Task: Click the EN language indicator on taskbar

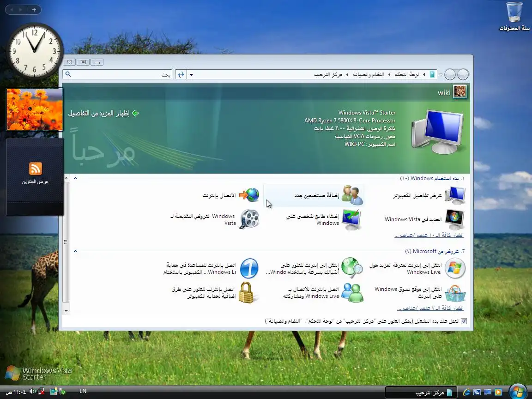Action: (83, 391)
